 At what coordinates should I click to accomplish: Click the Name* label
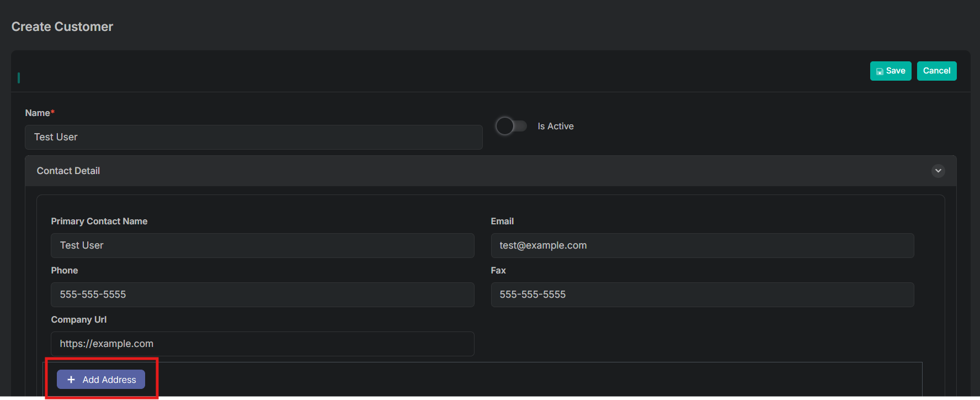click(40, 113)
